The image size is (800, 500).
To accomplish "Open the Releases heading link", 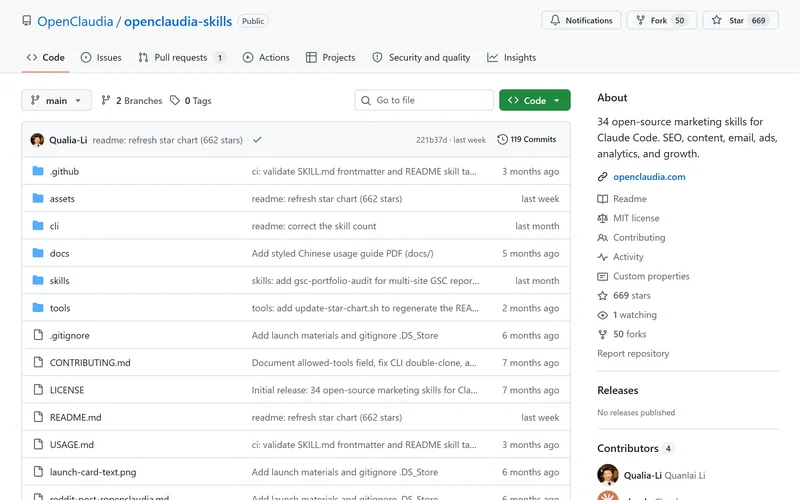I will point(617,390).
